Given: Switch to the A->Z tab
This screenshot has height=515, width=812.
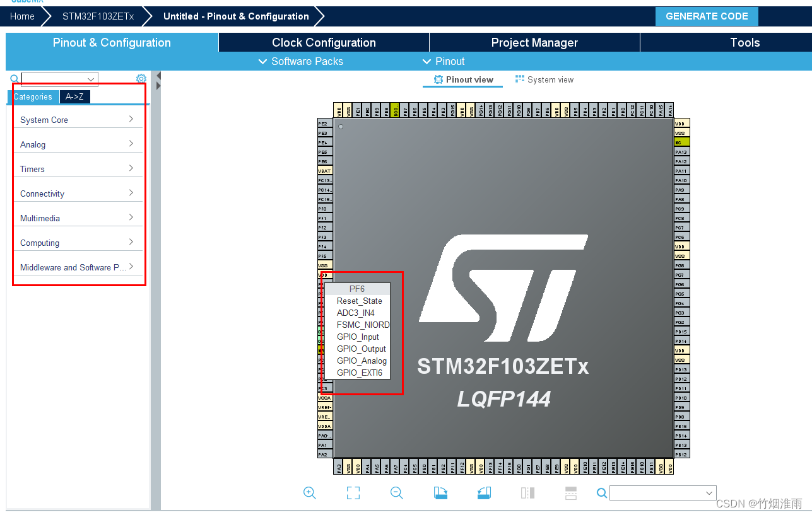Looking at the screenshot, I should pyautogui.click(x=74, y=96).
